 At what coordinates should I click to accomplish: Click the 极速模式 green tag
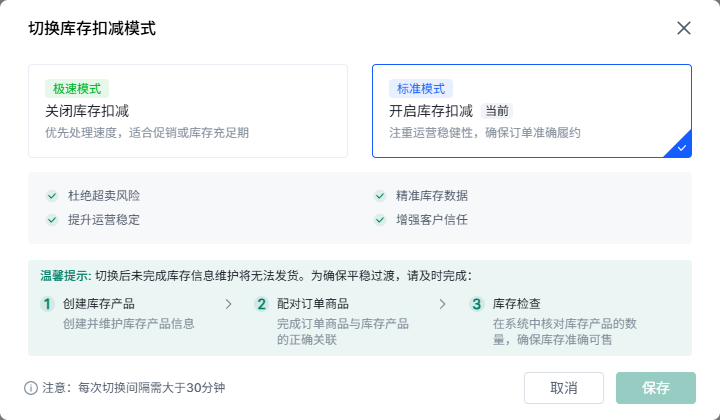coord(77,88)
